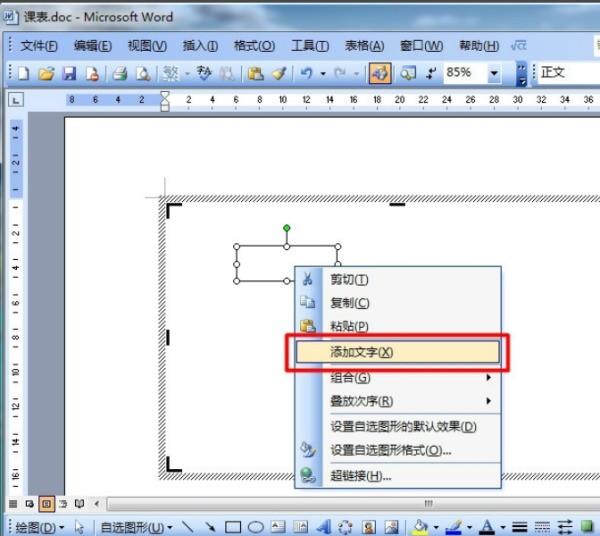
Task: Expand the 组合(G) submenu
Action: 398,378
